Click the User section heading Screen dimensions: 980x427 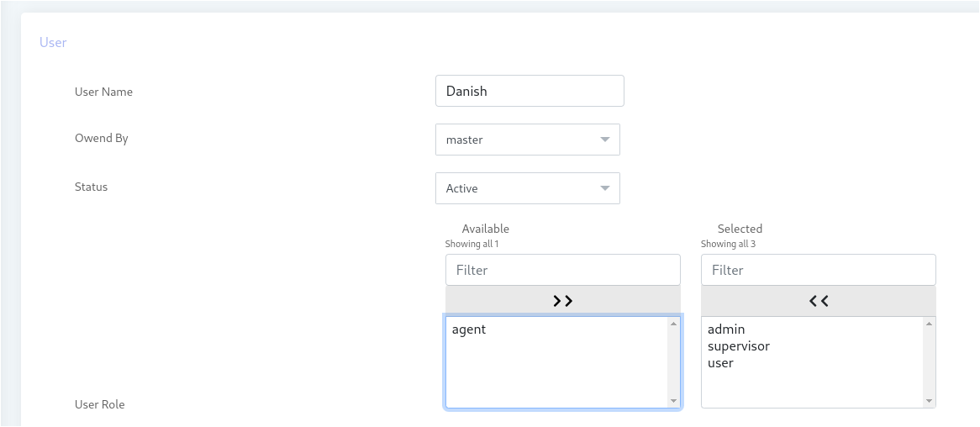[53, 42]
